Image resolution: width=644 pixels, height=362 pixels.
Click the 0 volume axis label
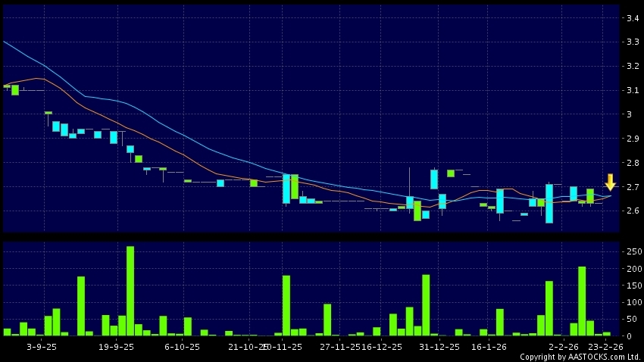pos(628,335)
